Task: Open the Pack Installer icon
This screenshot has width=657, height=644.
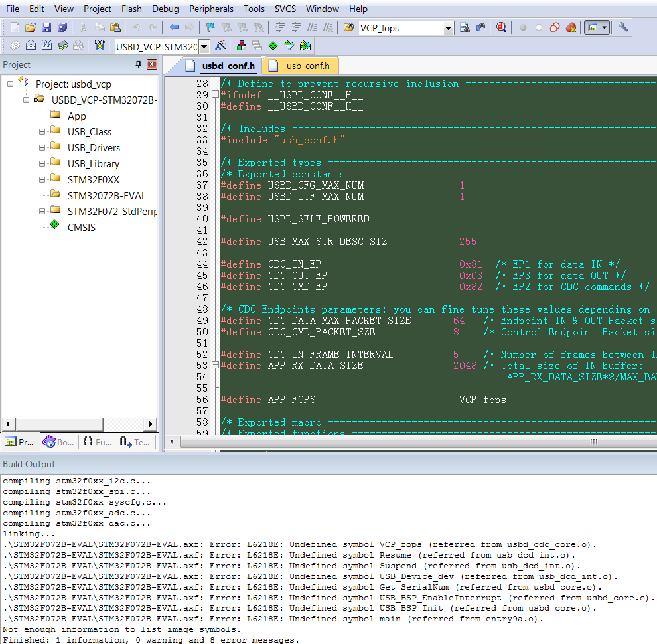Action: tap(305, 46)
